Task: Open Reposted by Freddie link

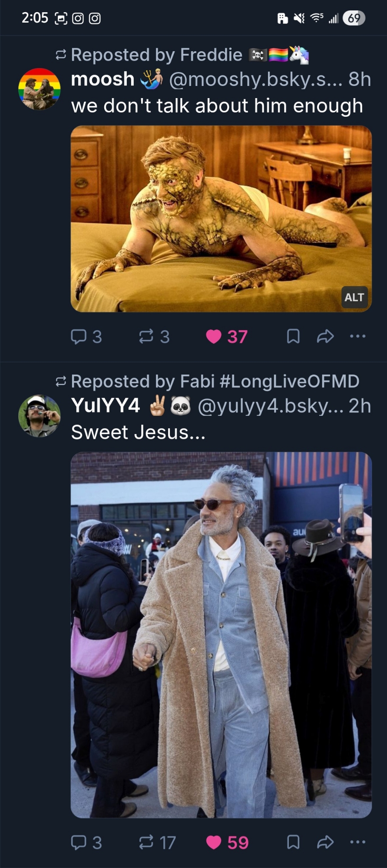Action: click(x=156, y=55)
